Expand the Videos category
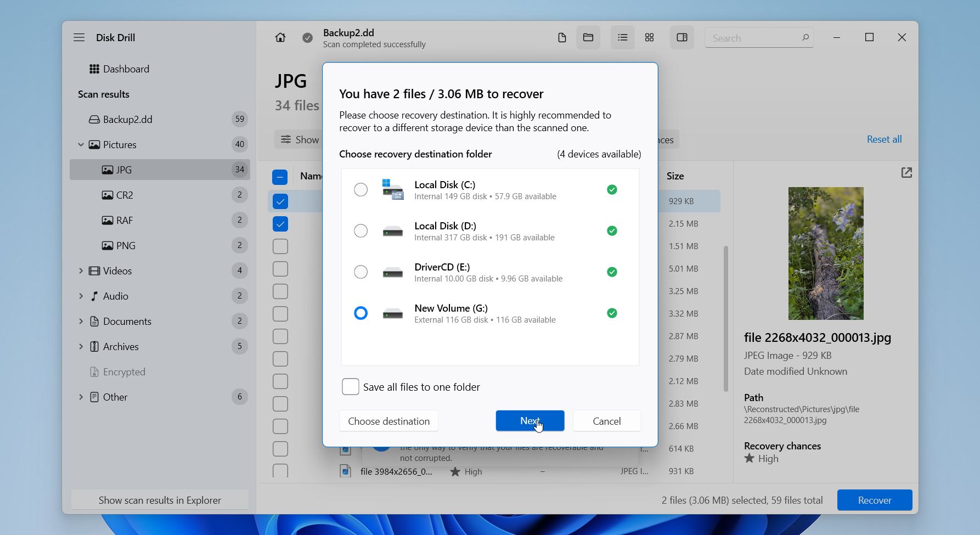This screenshot has width=980, height=535. pyautogui.click(x=81, y=271)
